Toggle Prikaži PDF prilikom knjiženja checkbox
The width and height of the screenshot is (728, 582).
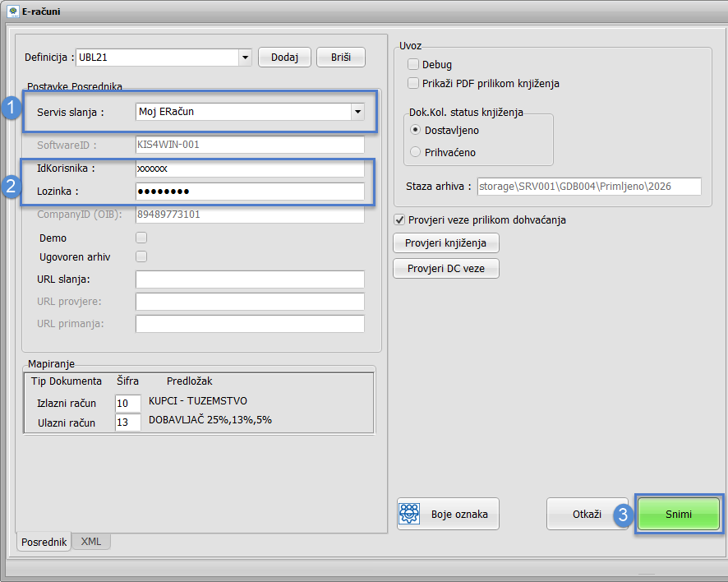(x=413, y=83)
